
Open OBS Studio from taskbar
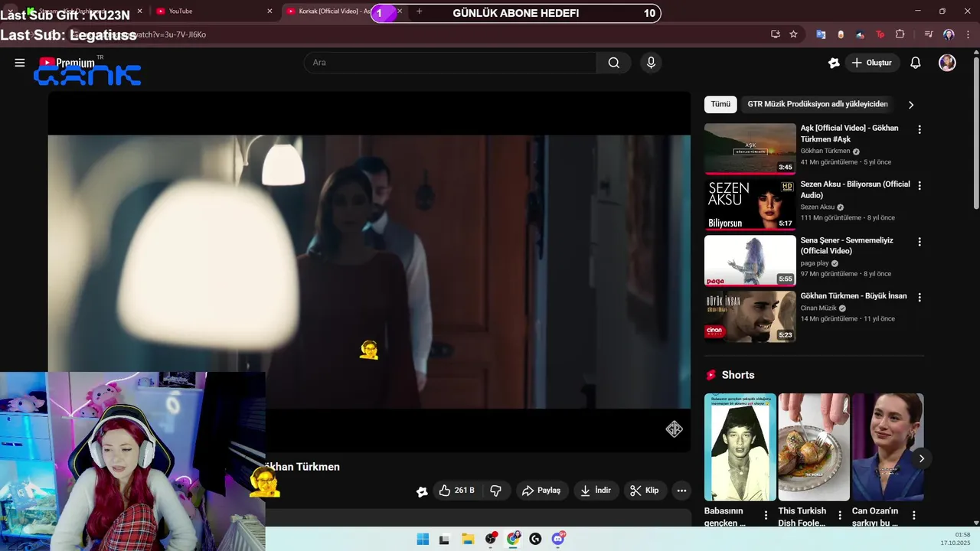tap(491, 539)
